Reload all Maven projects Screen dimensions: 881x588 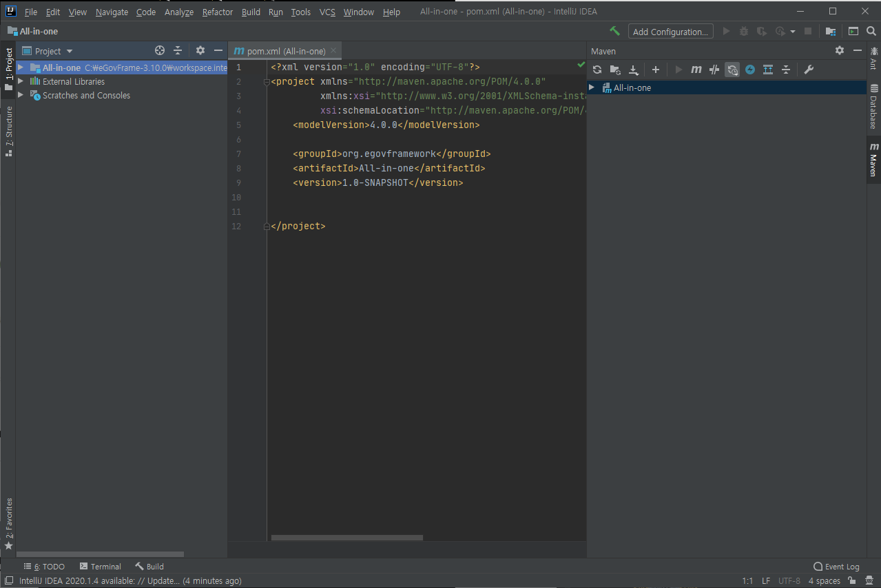[x=597, y=69]
